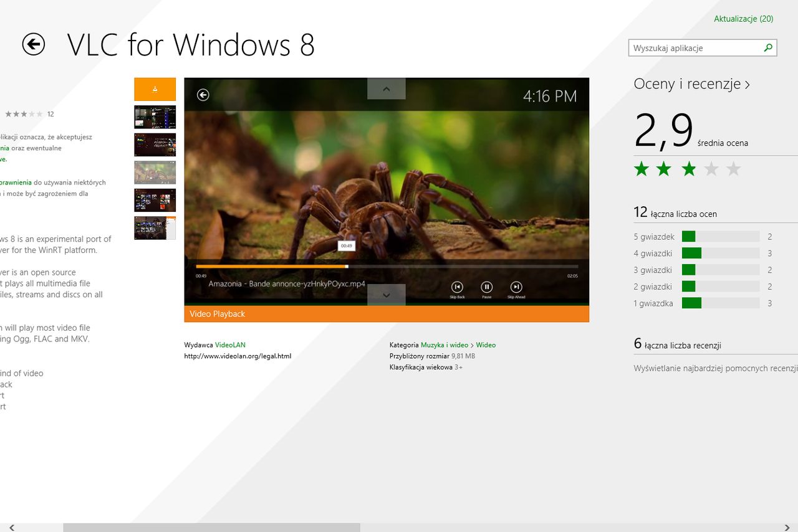
Task: Click the back arrow inside the app screenshot
Action: (203, 94)
